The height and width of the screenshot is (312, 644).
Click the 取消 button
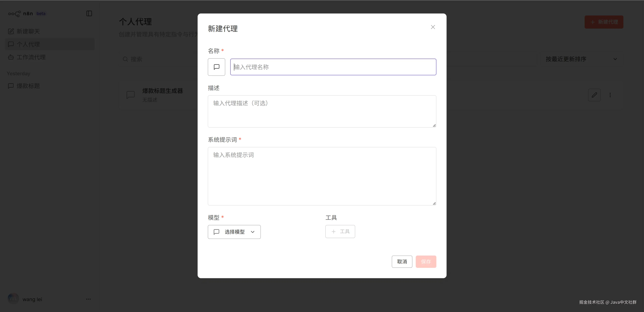[402, 262]
